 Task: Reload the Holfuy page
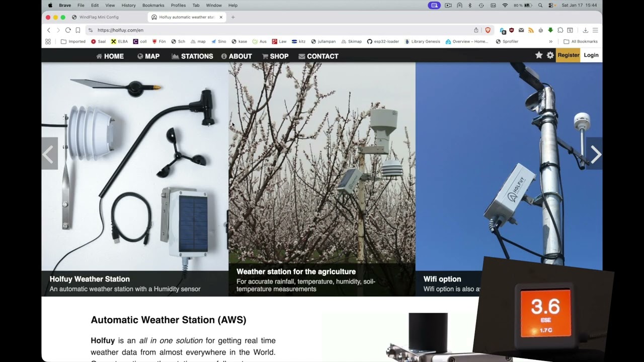pyautogui.click(x=68, y=30)
